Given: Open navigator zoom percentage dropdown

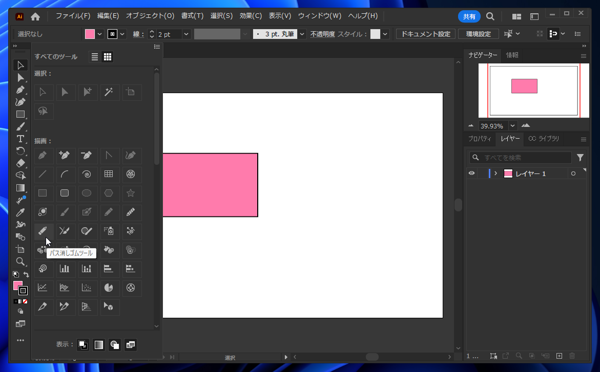Looking at the screenshot, I should tap(512, 126).
